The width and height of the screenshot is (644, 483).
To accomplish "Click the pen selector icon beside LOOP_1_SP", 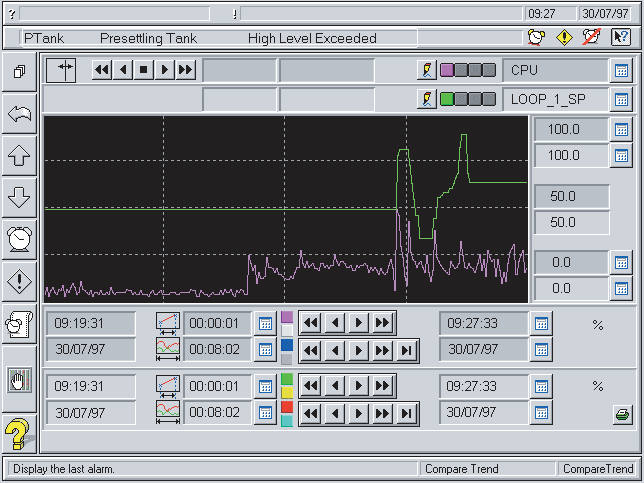I will 427,99.
